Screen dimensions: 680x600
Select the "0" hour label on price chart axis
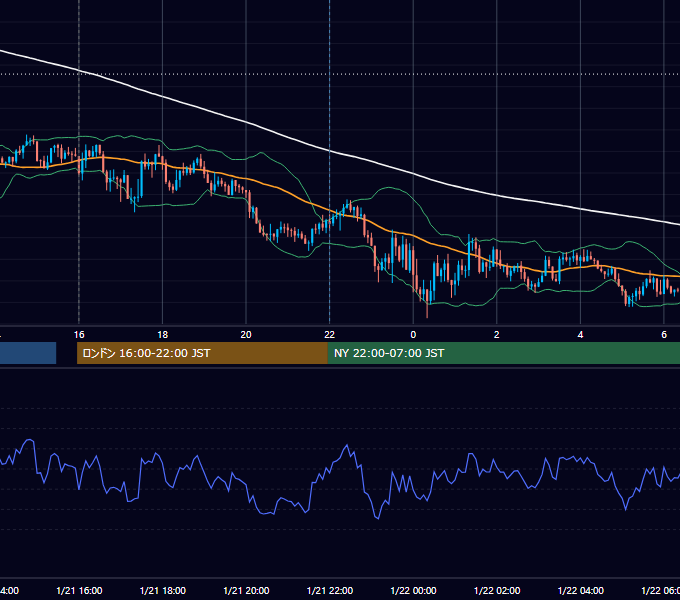(413, 335)
